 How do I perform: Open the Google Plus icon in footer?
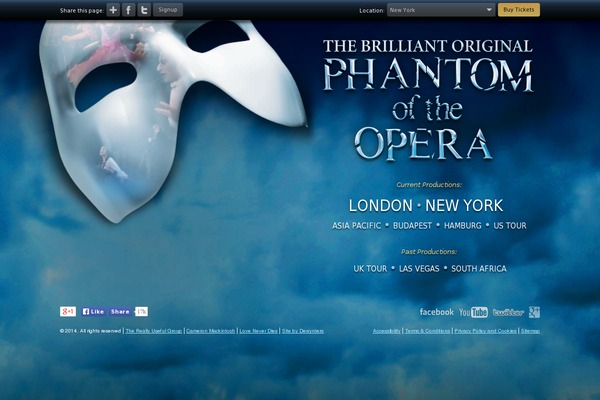[534, 312]
